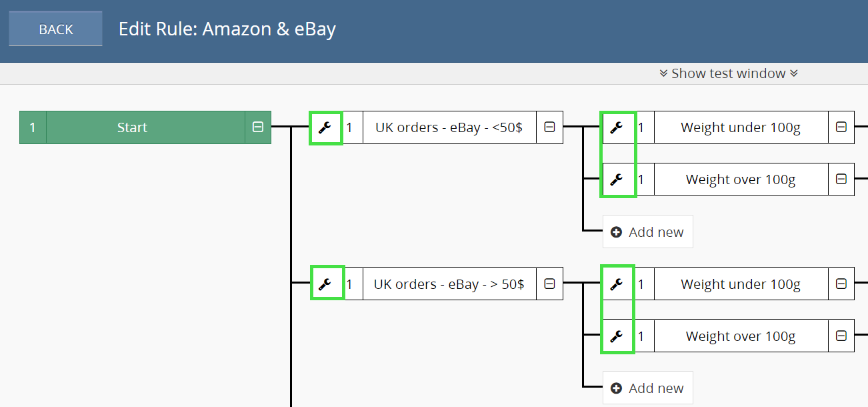Select the UK orders - eBay - > 50$ condition
The image size is (868, 407).
click(x=449, y=284)
